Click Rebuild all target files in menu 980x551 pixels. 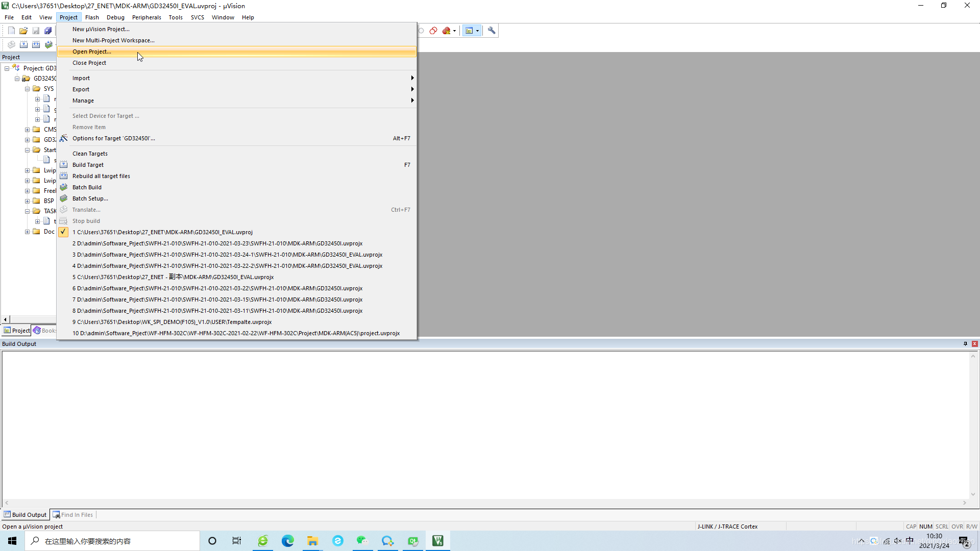(101, 176)
